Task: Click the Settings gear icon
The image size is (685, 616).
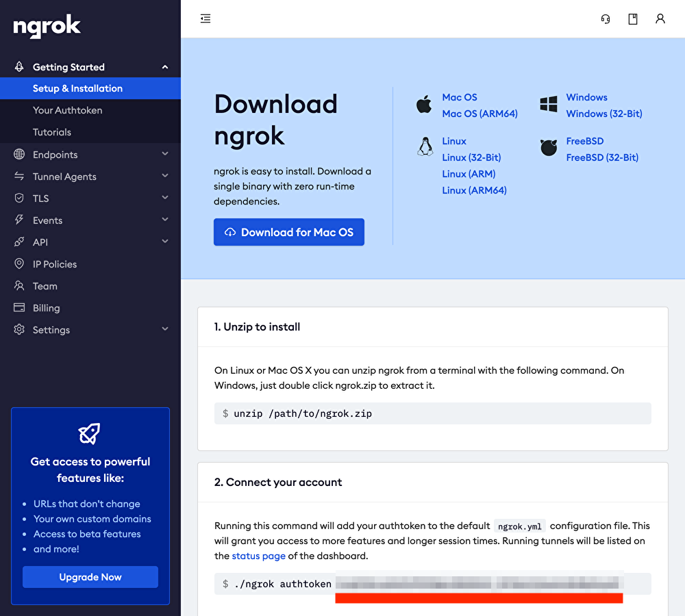Action: click(x=19, y=329)
